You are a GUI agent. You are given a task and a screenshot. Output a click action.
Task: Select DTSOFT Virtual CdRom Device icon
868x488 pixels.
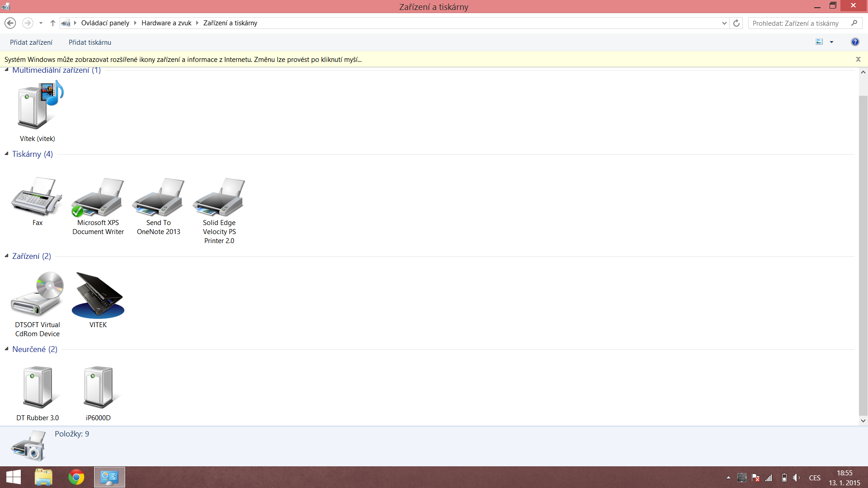point(37,294)
